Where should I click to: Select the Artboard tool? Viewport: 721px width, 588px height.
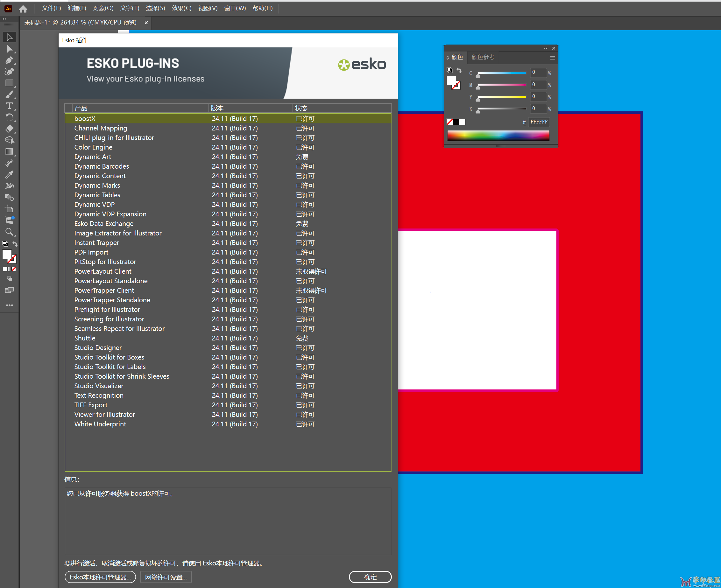tap(10, 209)
